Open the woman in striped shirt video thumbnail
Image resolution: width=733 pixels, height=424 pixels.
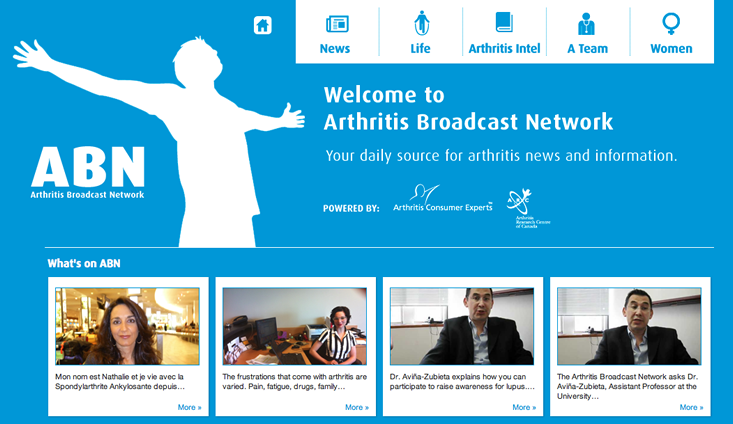coord(295,326)
